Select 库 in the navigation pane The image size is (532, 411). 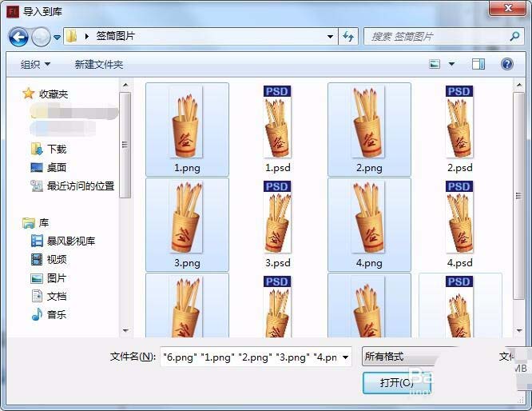pos(36,223)
